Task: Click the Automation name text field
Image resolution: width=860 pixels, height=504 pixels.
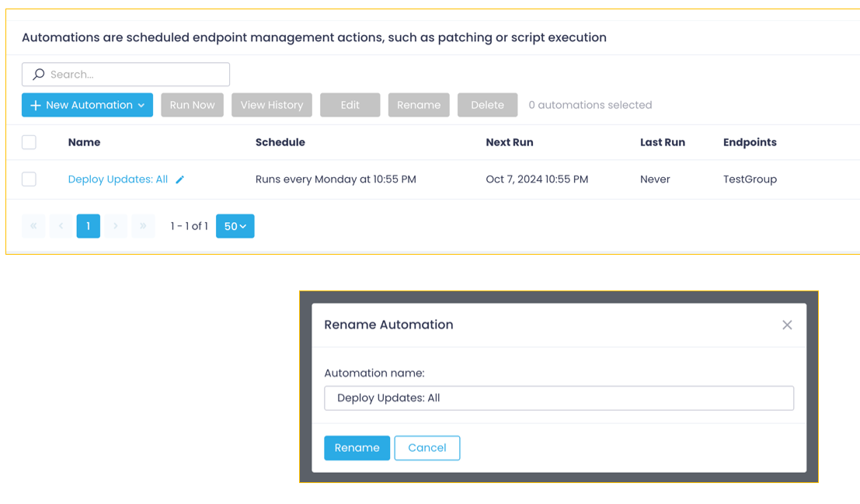Action: pos(559,398)
